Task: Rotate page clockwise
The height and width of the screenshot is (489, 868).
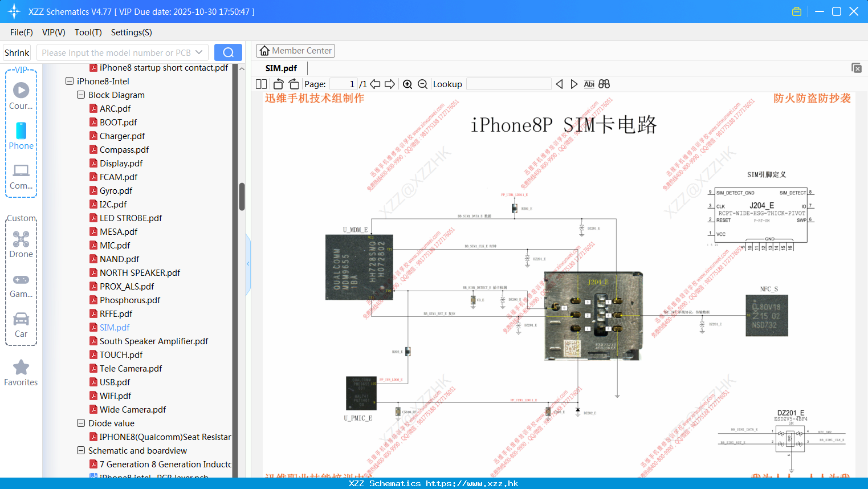Action: click(294, 84)
